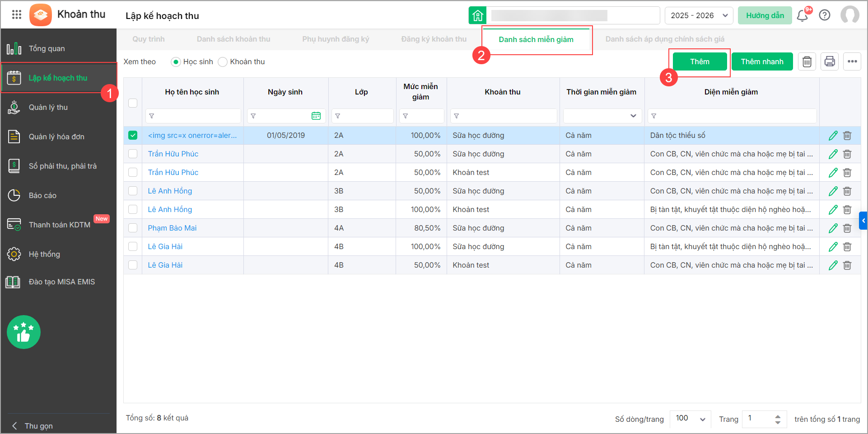Open Báo cáo in the sidebar
This screenshot has width=868, height=434.
tap(59, 195)
